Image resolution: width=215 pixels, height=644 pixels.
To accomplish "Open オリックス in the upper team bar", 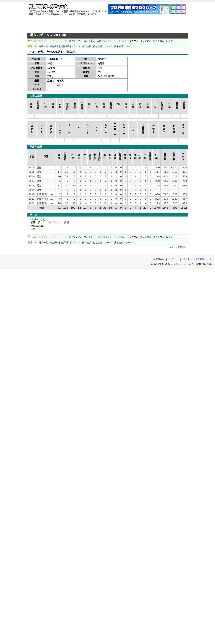I will [146, 41].
